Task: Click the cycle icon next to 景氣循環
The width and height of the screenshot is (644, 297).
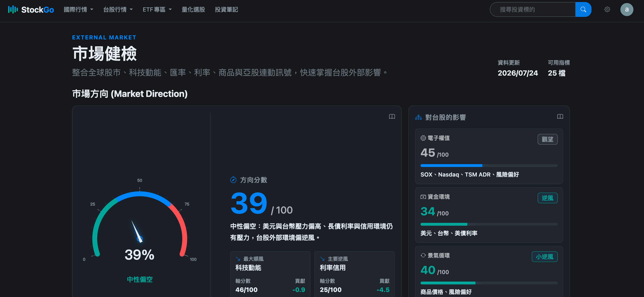Action: (x=423, y=255)
